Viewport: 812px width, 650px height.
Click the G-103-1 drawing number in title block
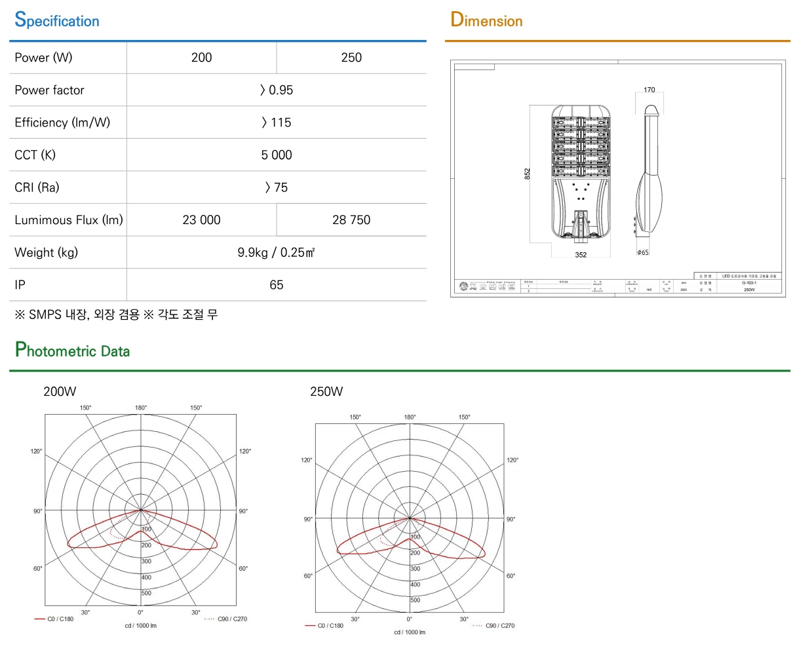[749, 283]
